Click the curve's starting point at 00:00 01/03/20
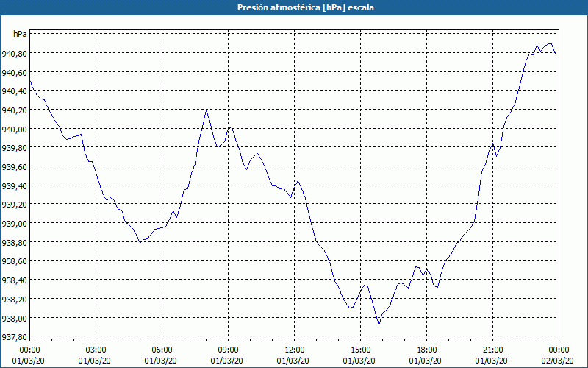The height and width of the screenshot is (368, 588). point(30,81)
